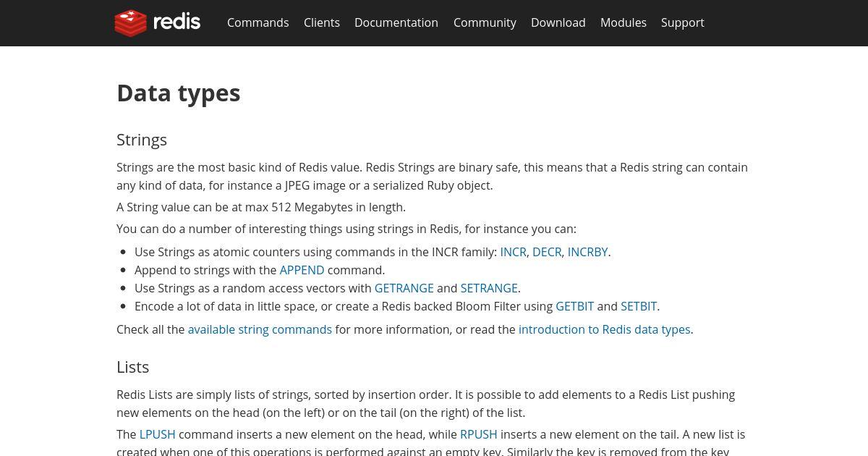Viewport: 868px width, 456px height.
Task: Open the LPUSH command link
Action: [x=158, y=434]
